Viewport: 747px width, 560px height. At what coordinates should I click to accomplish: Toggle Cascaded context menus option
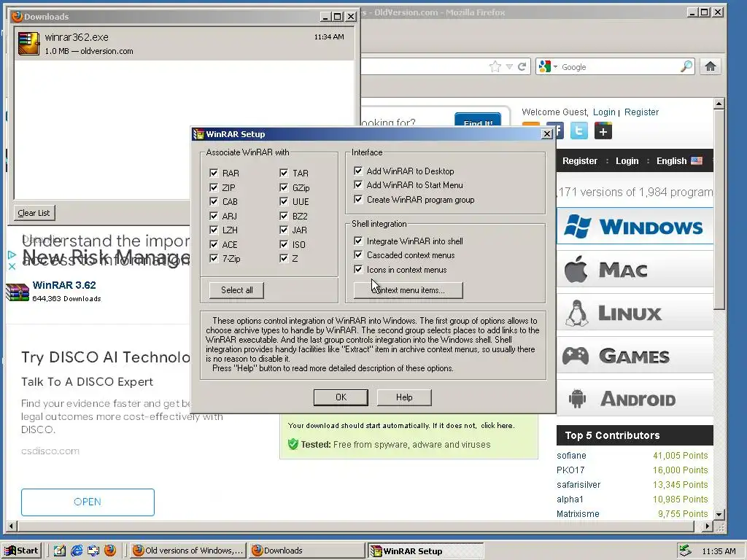[x=358, y=254]
